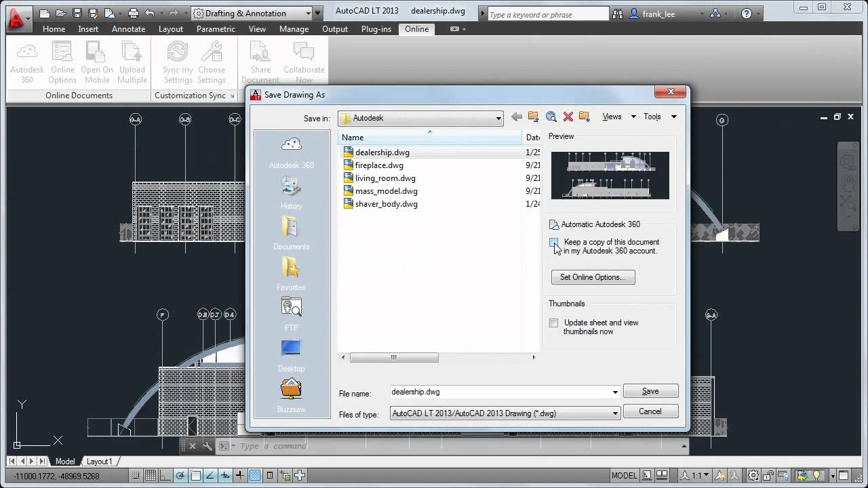Click the Undo arrow in Quick Access toolbar
The width and height of the screenshot is (868, 488).
[x=150, y=13]
